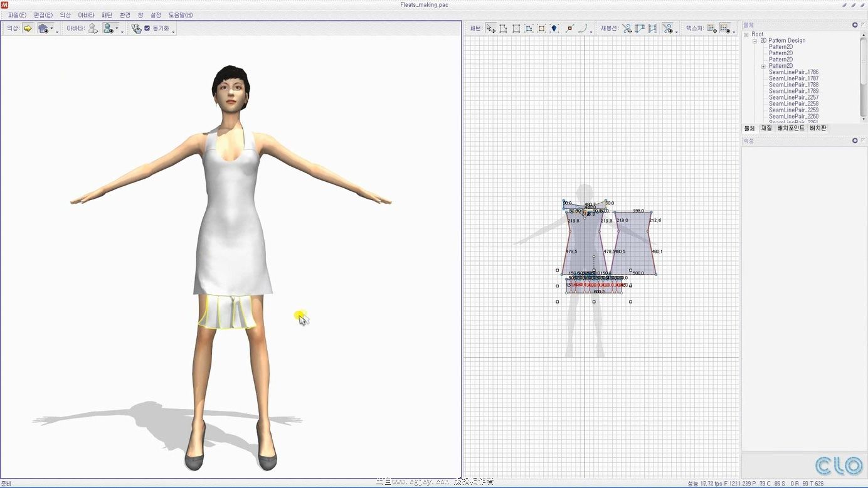The height and width of the screenshot is (488, 868).
Task: Select the internal polygon tool with blue points
Action: point(529,28)
